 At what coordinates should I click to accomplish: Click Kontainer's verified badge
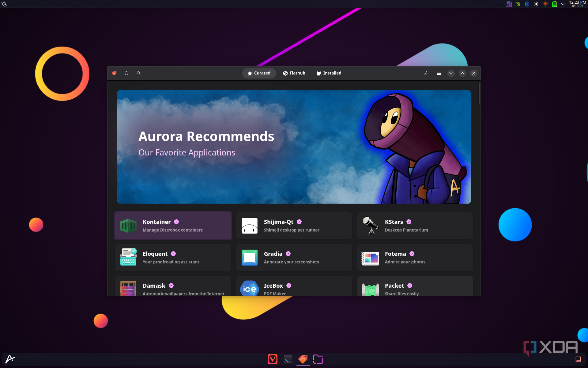pos(176,222)
